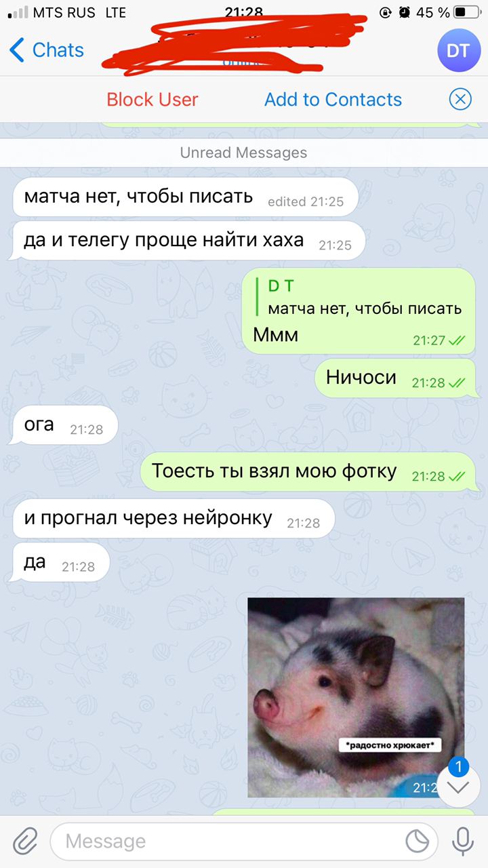Tap the Unread Messages divider
Viewport: 488px width, 868px height.
tap(244, 153)
